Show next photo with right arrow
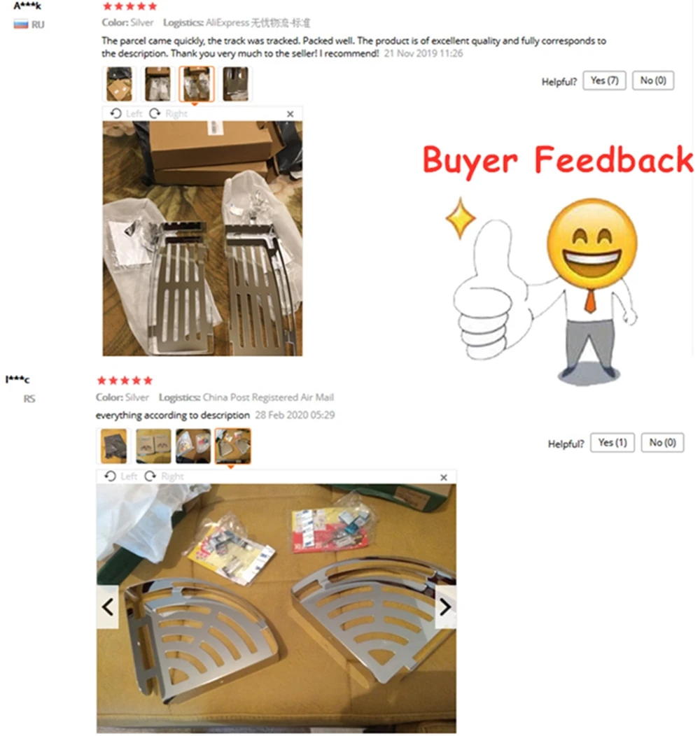This screenshot has width=700, height=736. click(x=445, y=607)
